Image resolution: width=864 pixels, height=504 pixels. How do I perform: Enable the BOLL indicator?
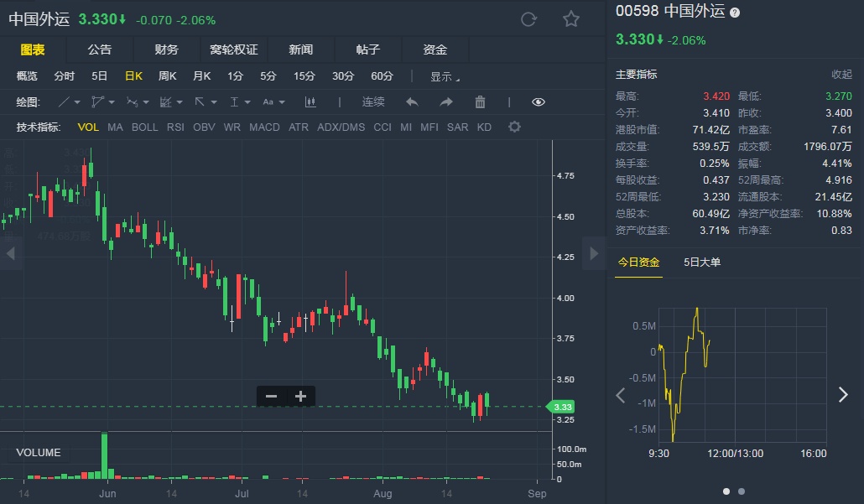144,127
